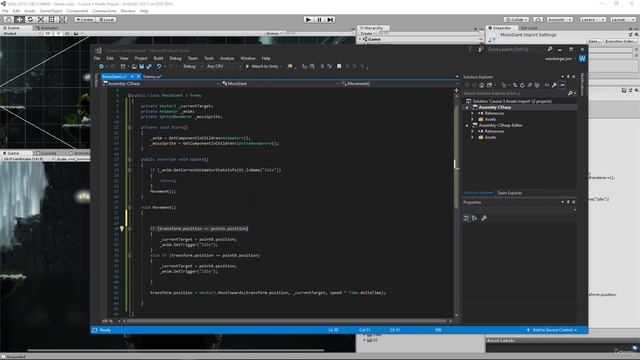The width and height of the screenshot is (640, 360).
Task: Select the Unity Rect tool
Action: 52,19
